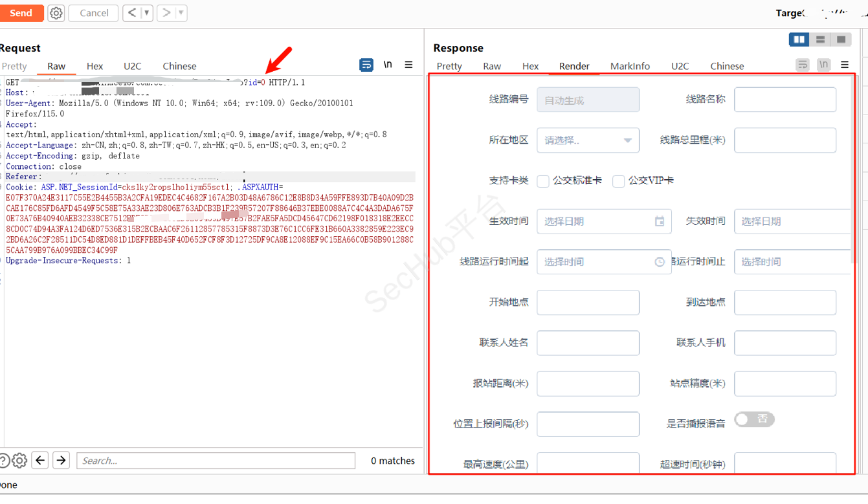The height and width of the screenshot is (504, 868).
Task: Check the 公交标准卡 checkbox
Action: (544, 181)
